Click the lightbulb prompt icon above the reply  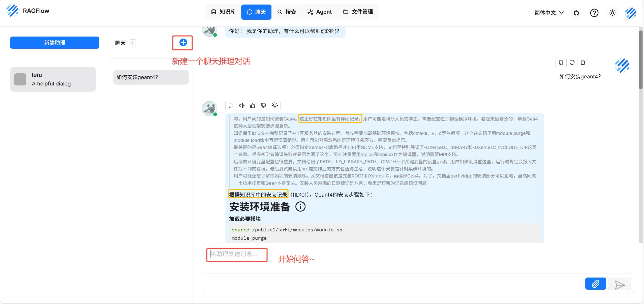275,105
